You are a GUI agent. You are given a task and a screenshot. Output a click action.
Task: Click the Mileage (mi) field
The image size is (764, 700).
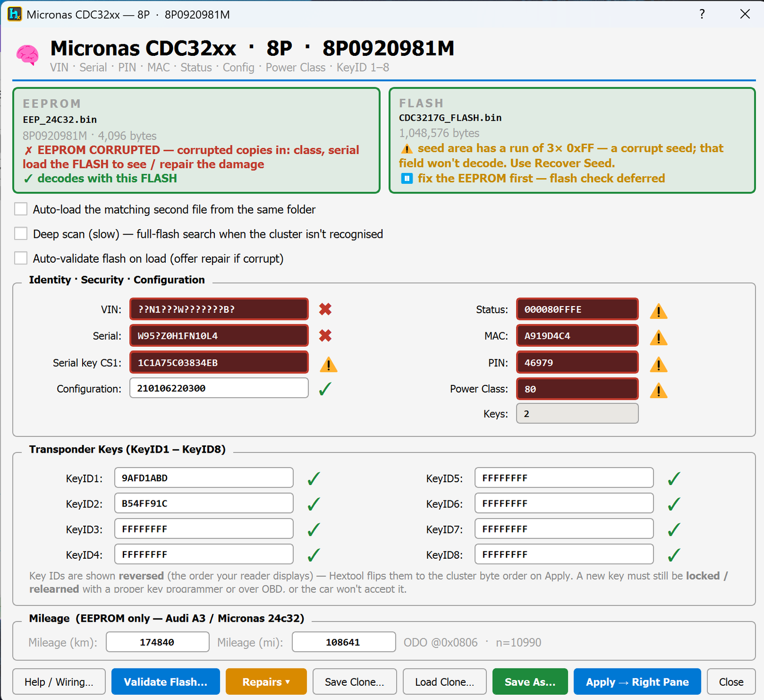coord(344,642)
